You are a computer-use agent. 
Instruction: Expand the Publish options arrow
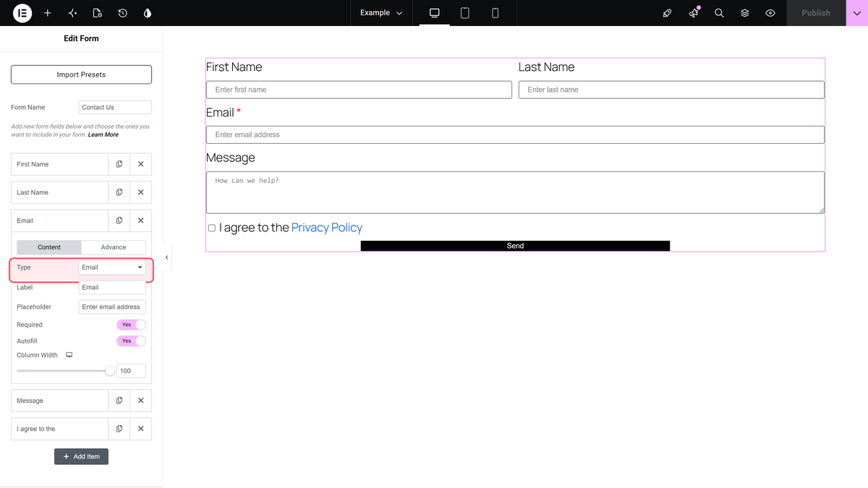click(857, 13)
